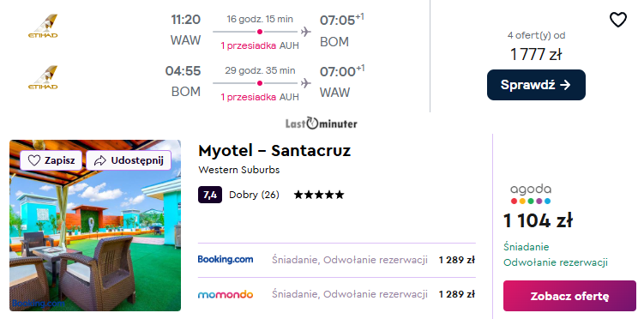Open the hotel terrace photo thumbnail

95,226
